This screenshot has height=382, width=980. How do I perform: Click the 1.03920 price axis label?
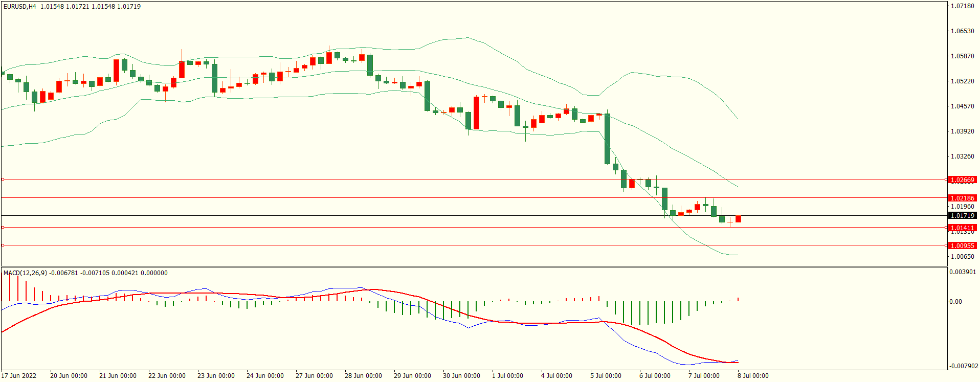point(962,131)
